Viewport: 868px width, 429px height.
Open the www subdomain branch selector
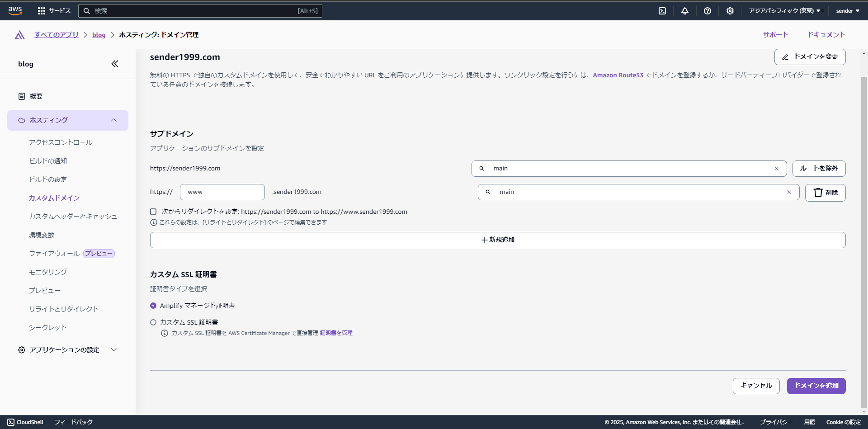point(638,192)
